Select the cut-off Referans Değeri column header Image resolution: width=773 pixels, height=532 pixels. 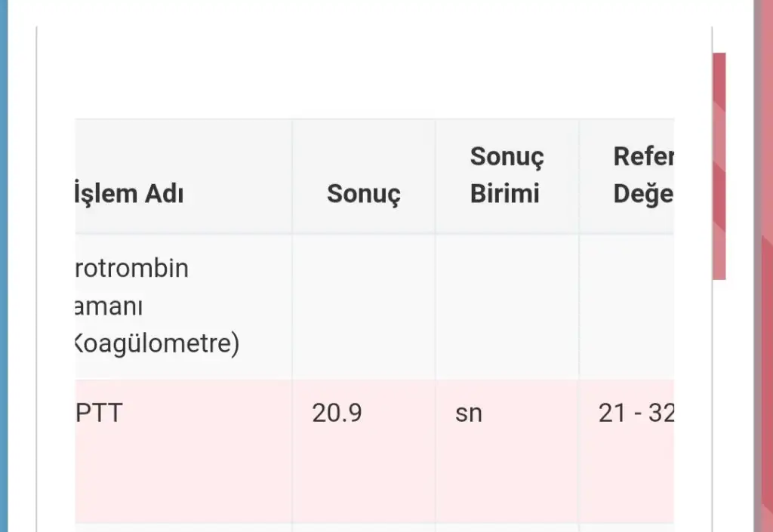point(642,176)
